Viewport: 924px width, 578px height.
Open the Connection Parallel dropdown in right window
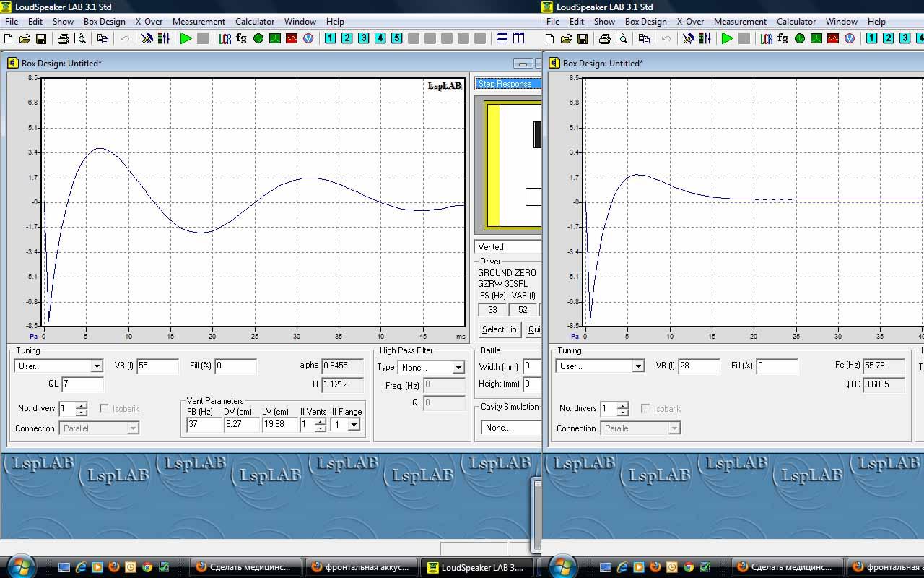point(674,428)
